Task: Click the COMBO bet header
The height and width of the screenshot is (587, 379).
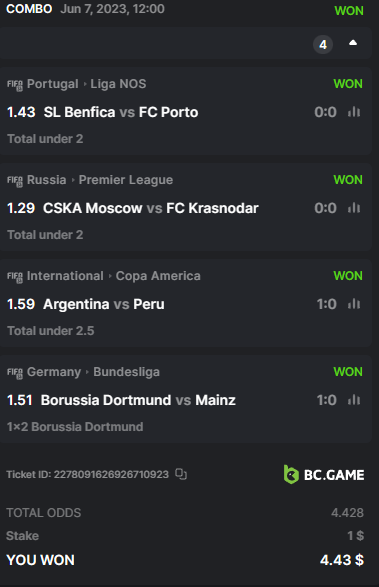Action: (x=29, y=9)
